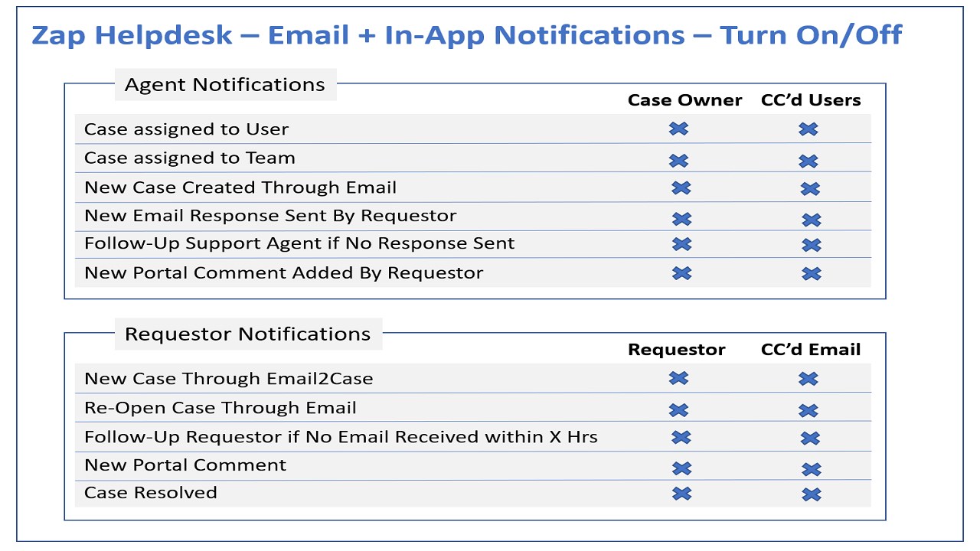Toggle CC'd Email X for Re-Open Case Through Email
The width and height of the screenshot is (980, 551).
(808, 411)
